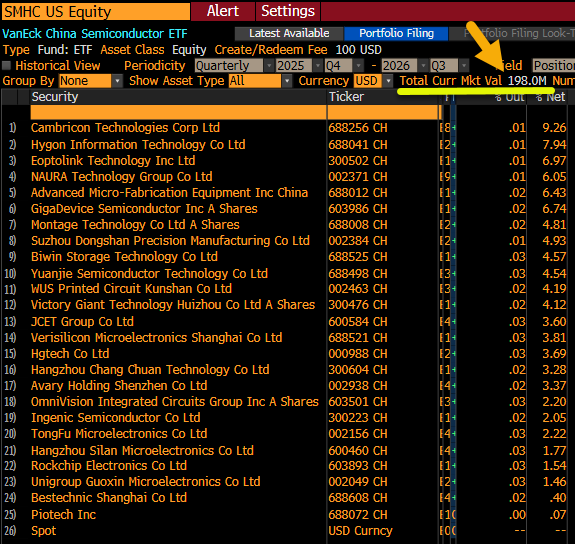Image resolution: width=575 pixels, height=544 pixels.
Task: Click the SMHC US Equity ticker field
Action: click(96, 12)
